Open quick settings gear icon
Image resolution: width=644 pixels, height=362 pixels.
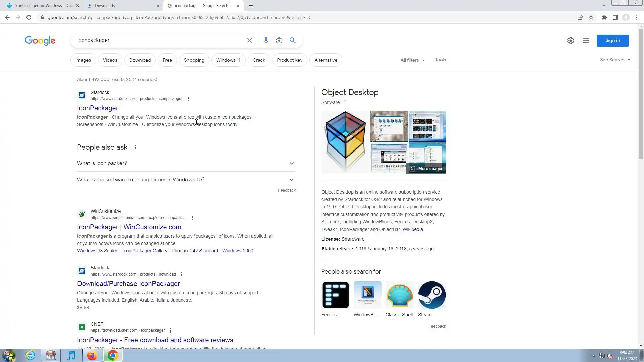tap(570, 41)
